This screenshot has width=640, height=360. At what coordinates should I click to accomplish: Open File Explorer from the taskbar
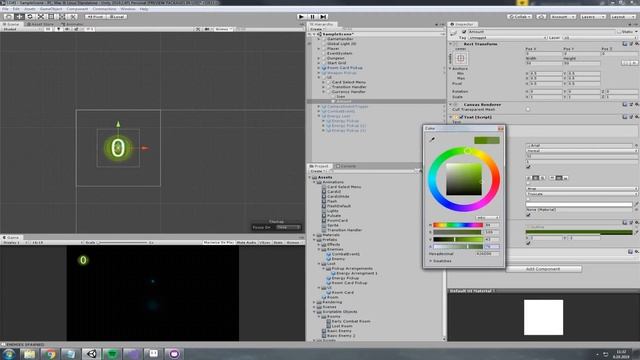click(29, 353)
